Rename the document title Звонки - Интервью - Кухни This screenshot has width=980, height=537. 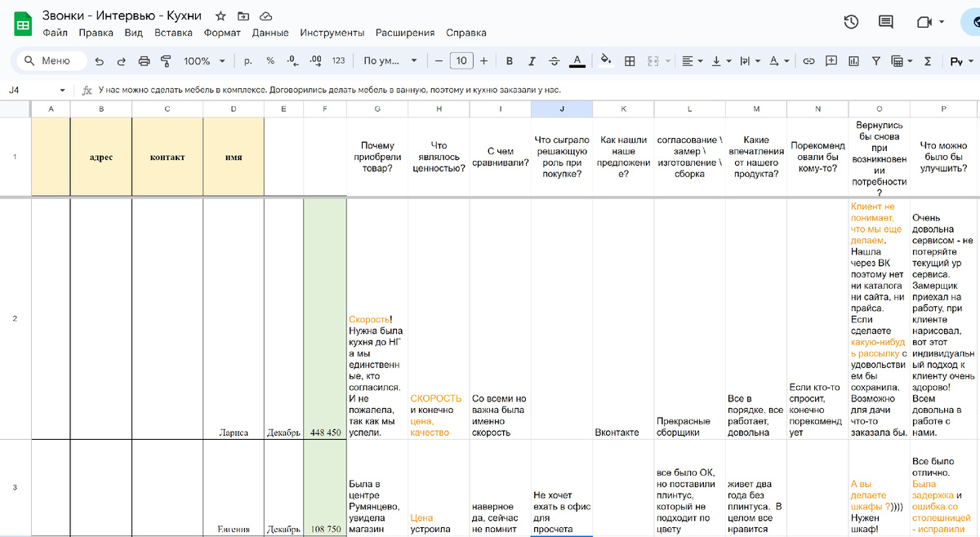pos(122,16)
